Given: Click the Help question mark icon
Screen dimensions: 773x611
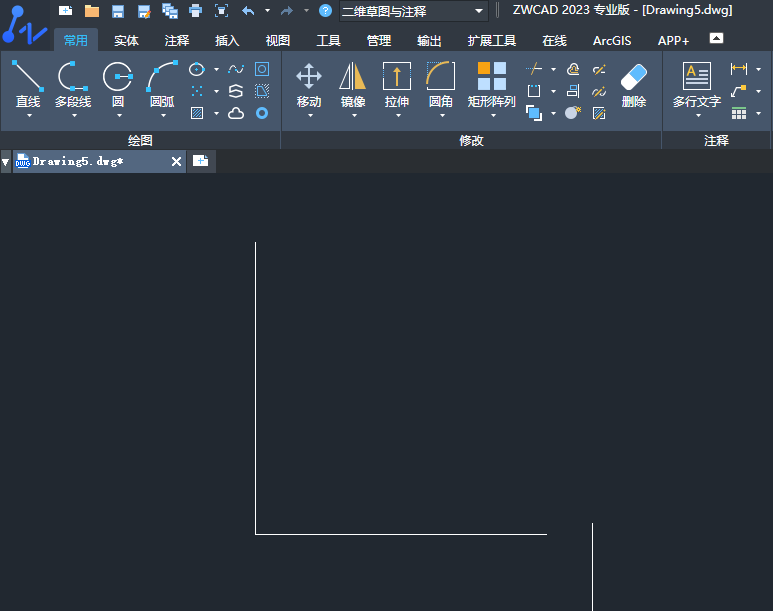Looking at the screenshot, I should pyautogui.click(x=325, y=10).
